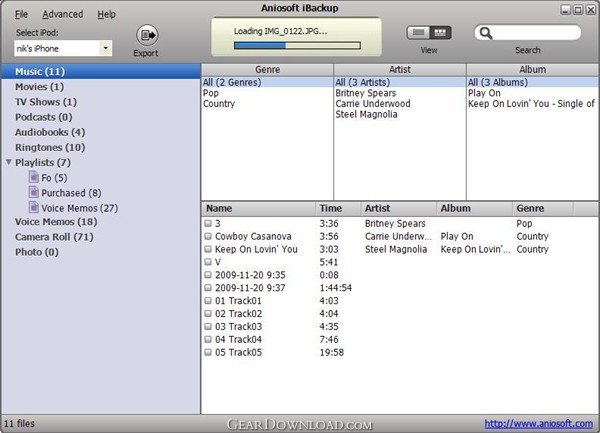Select the Voice Memos (18) category
This screenshot has width=600, height=433.
(x=101, y=222)
